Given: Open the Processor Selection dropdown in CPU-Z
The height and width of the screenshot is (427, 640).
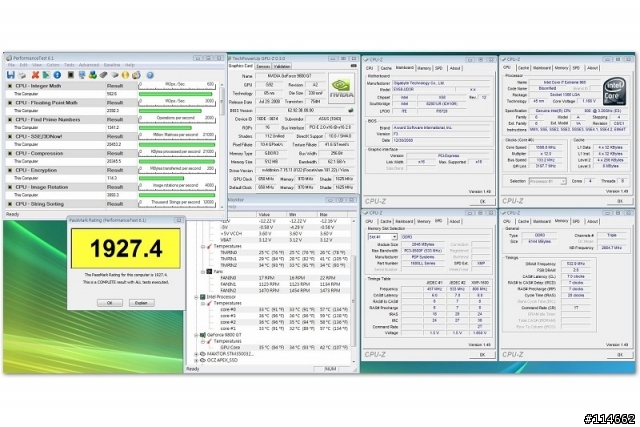Looking at the screenshot, I should (563, 181).
